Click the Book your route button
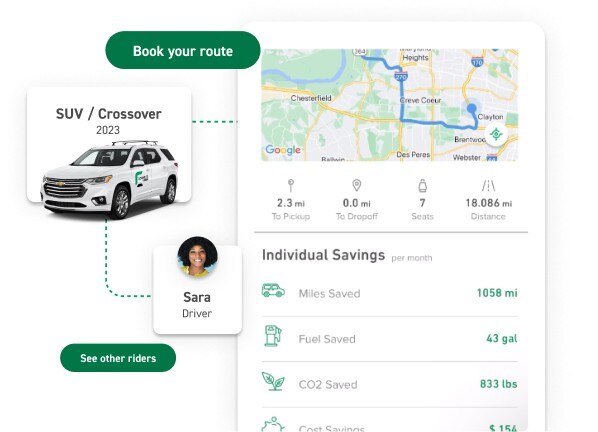This screenshot has height=432, width=598. [183, 50]
